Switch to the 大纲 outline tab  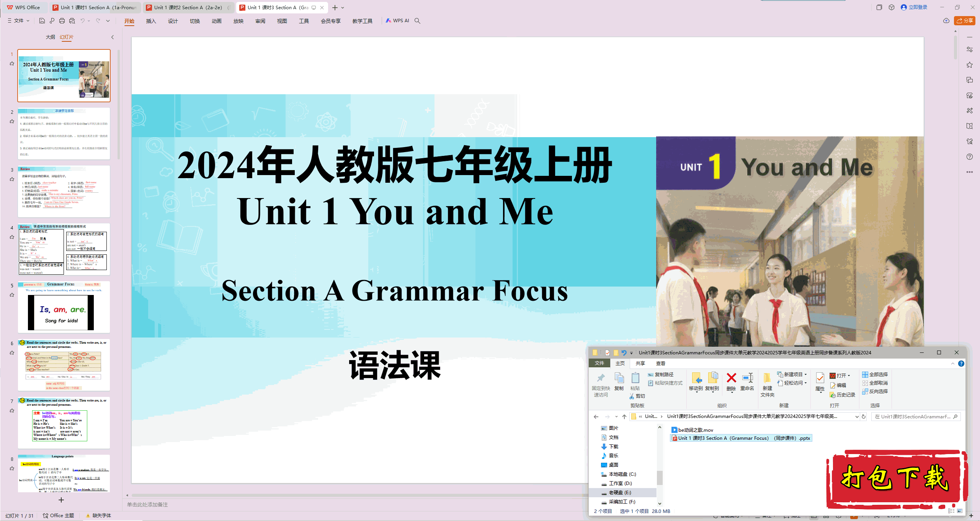click(x=51, y=37)
